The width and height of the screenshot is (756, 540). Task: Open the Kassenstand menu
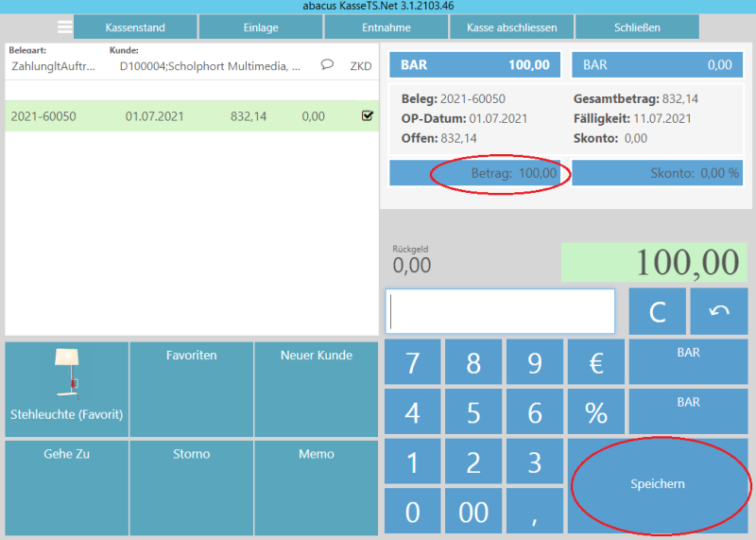[135, 27]
